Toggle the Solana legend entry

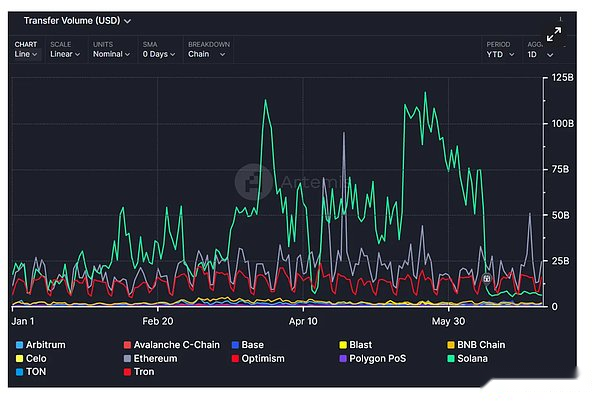467,359
